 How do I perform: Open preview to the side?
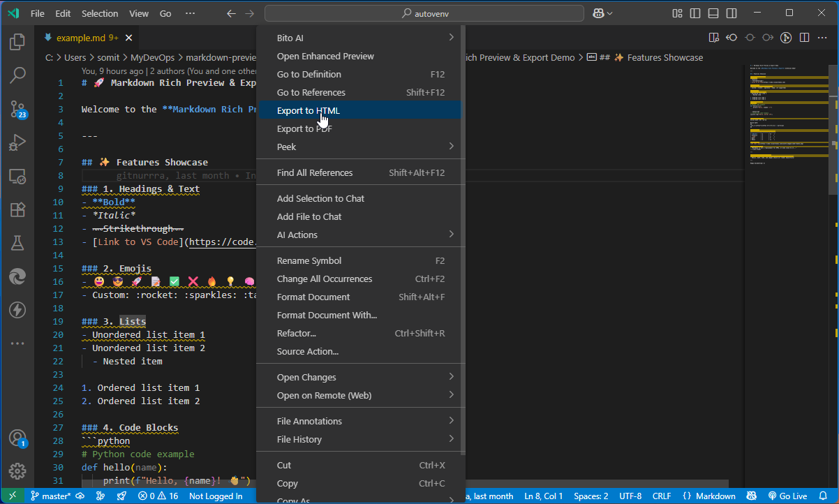713,38
